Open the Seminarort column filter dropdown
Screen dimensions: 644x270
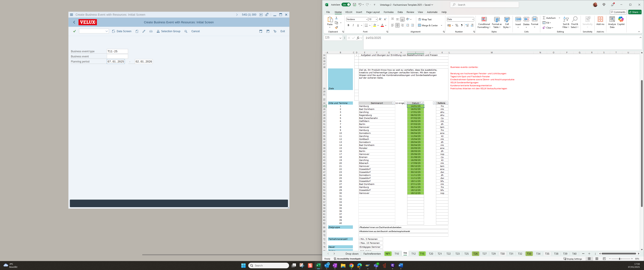coord(393,103)
